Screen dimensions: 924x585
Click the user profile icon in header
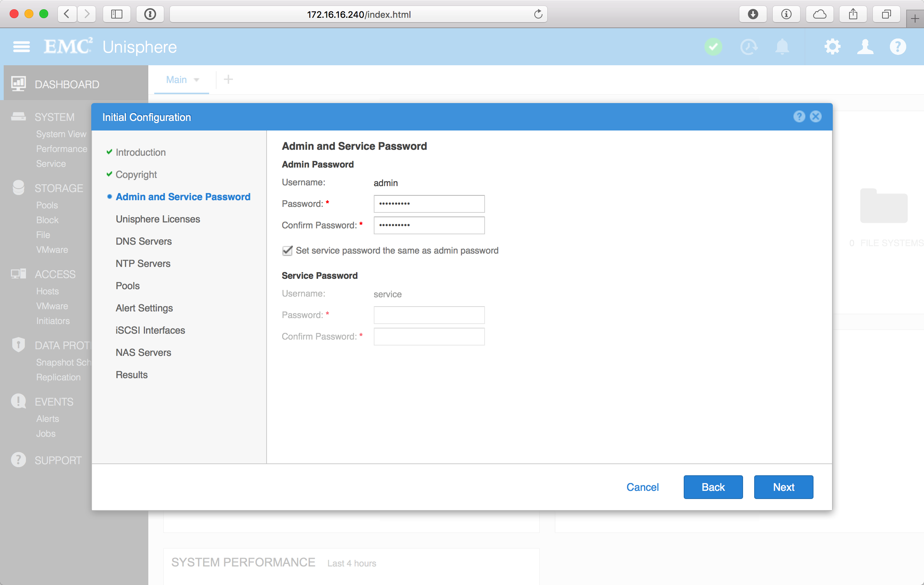(x=865, y=47)
